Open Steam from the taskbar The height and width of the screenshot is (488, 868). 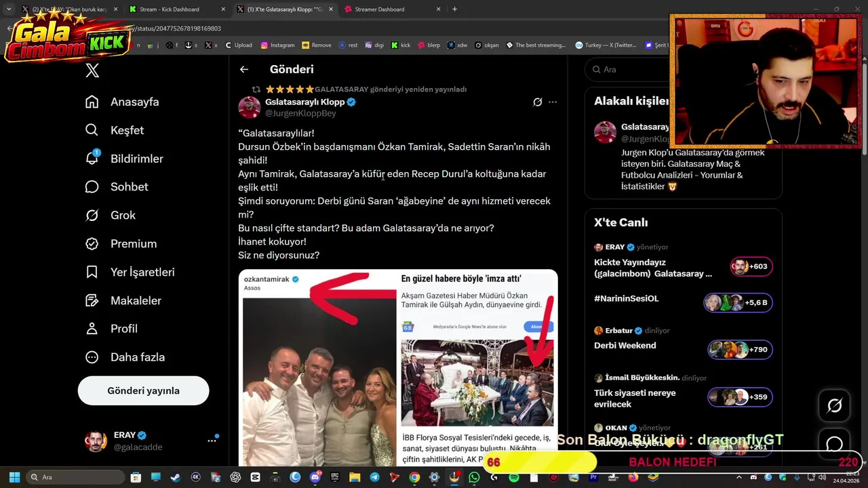click(x=175, y=477)
